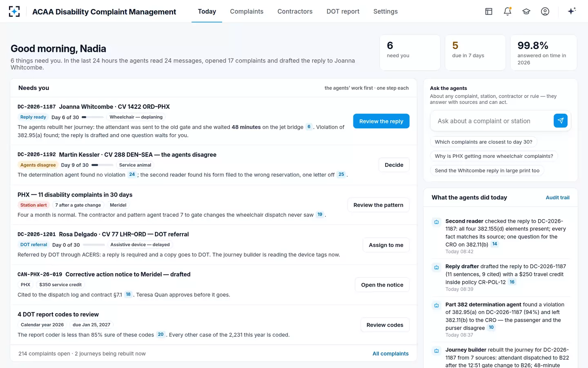Viewport: 588px width, 368px height.
Task: Click the Ask about a complaint field
Action: point(492,121)
